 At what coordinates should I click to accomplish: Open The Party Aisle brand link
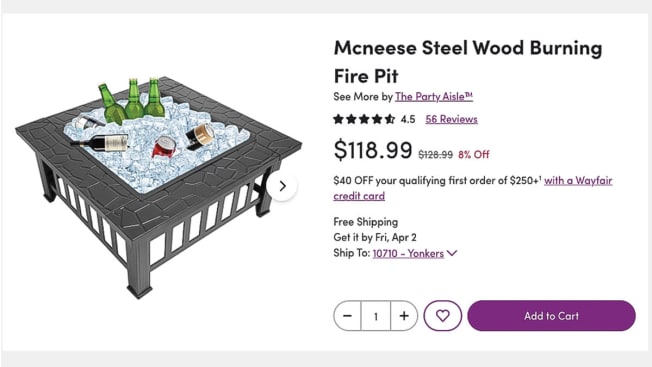tap(434, 96)
